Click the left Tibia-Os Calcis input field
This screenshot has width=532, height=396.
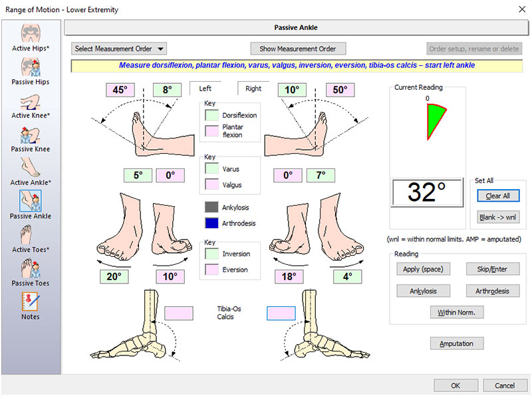(x=178, y=313)
